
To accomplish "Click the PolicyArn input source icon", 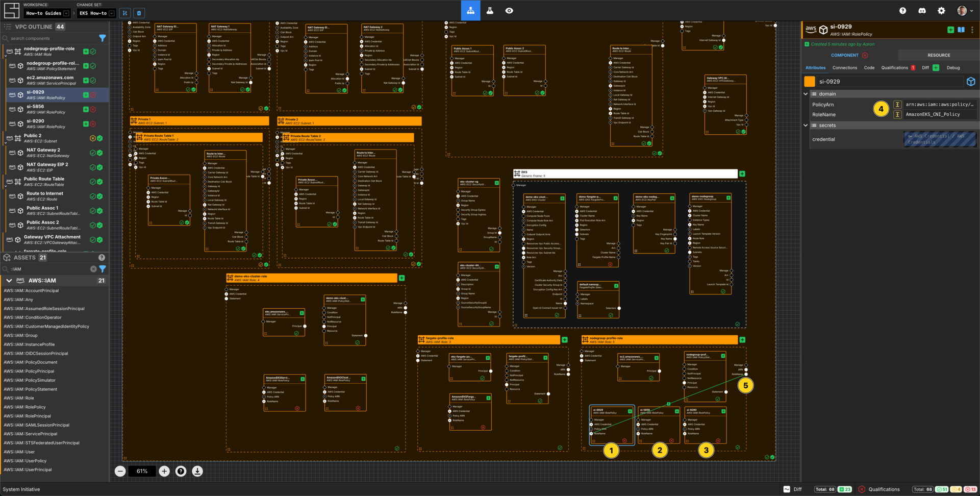I will [897, 105].
